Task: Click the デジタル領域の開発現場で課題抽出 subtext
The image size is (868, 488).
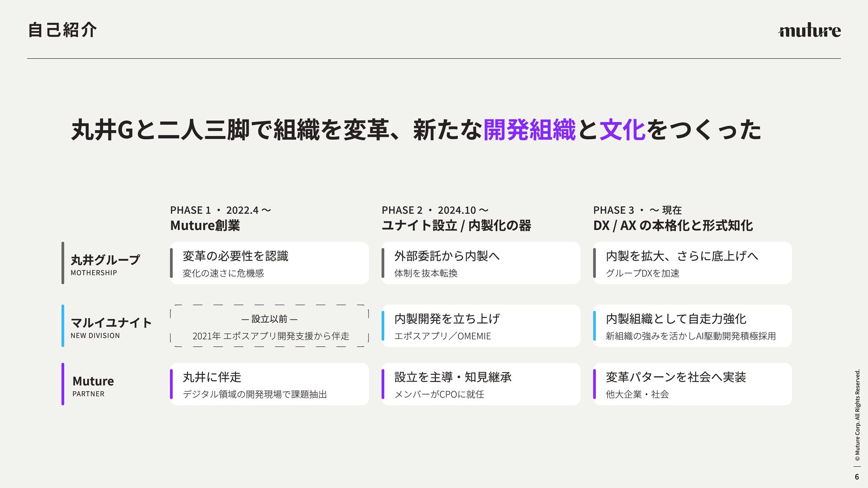Action: tap(255, 394)
